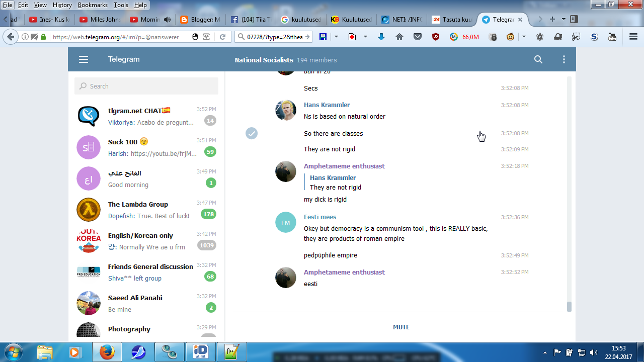The height and width of the screenshot is (362, 644).
Task: Click the blue S extension icon
Action: point(594,37)
